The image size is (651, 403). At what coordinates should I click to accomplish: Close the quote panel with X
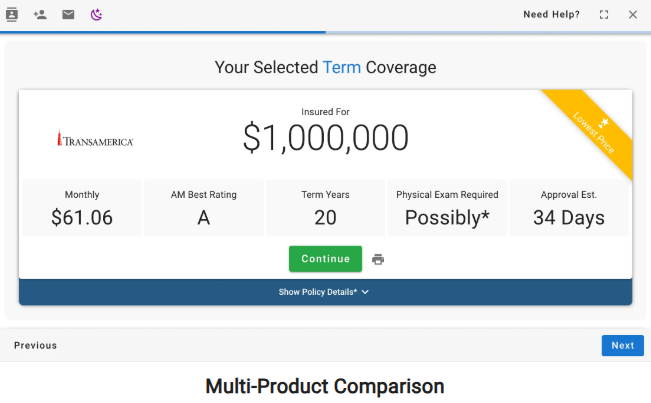coord(632,15)
